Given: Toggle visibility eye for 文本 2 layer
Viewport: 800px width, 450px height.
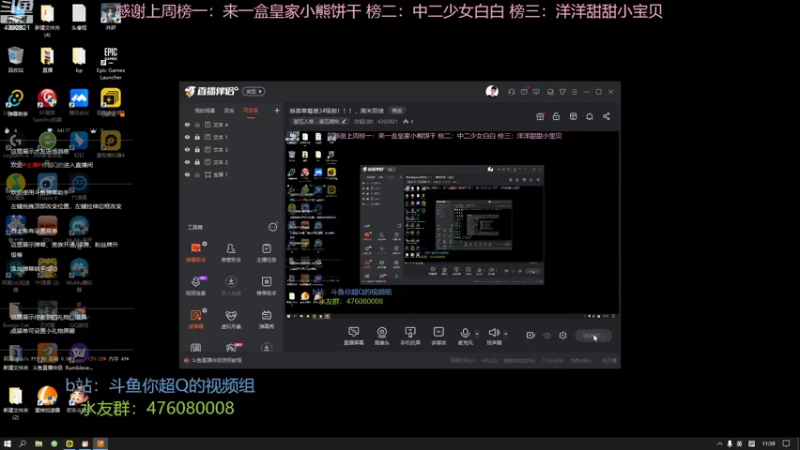Looking at the screenshot, I should point(187,162).
